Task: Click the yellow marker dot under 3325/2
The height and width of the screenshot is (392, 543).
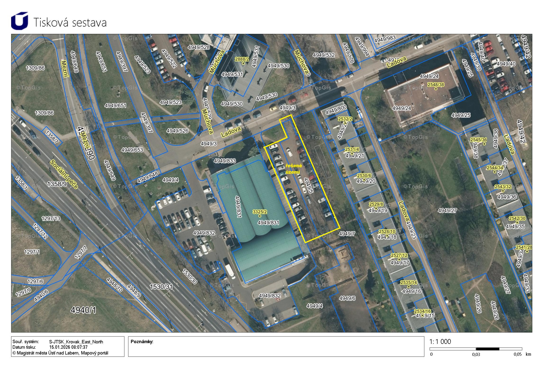Action: tap(260, 216)
